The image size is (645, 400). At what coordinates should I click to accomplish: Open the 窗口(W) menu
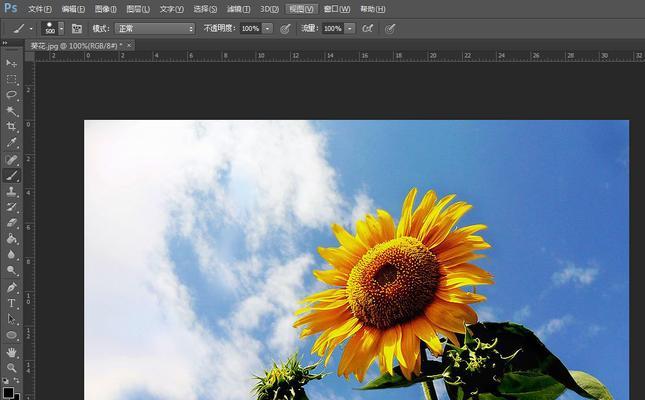(x=337, y=9)
